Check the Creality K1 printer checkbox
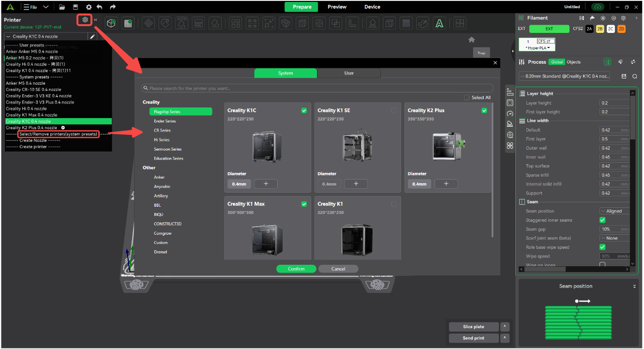Viewport: 644px width, 349px height. [394, 204]
